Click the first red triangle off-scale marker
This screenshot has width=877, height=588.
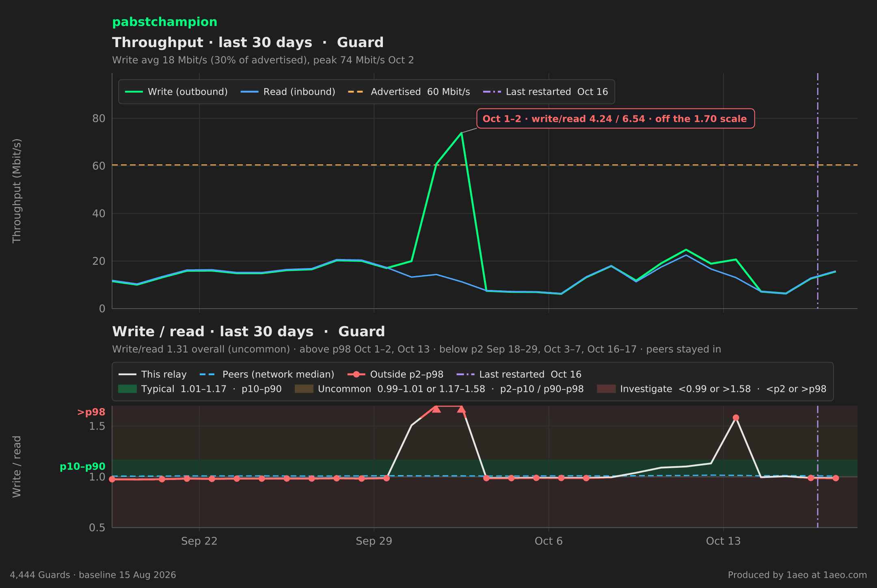coord(436,409)
